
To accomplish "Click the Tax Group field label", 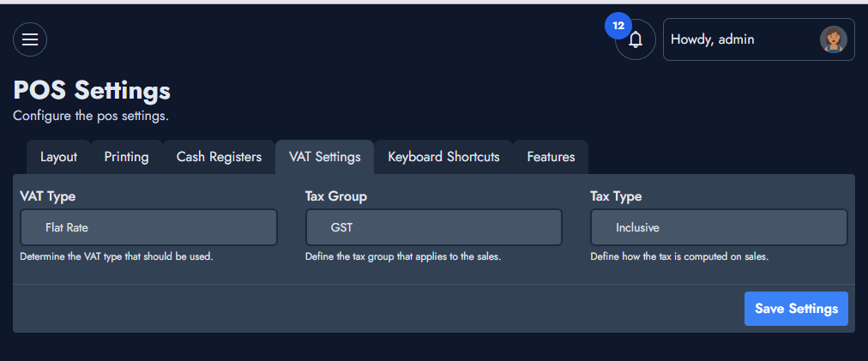I will click(336, 196).
